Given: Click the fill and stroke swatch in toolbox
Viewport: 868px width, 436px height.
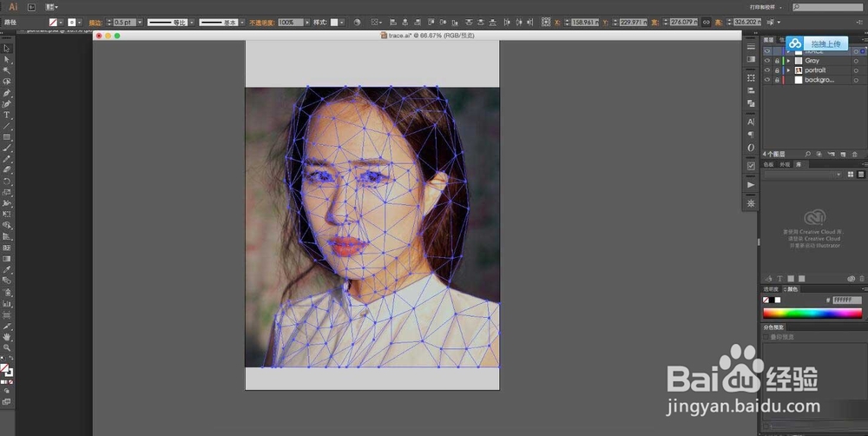Looking at the screenshot, I should 7,369.
